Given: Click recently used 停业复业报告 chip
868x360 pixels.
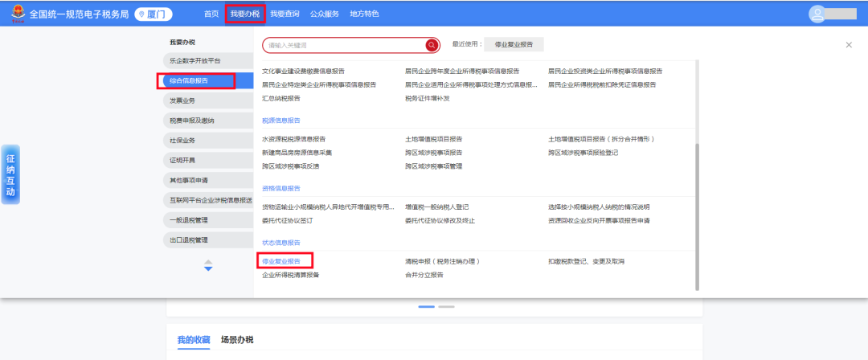Looking at the screenshot, I should pos(514,45).
